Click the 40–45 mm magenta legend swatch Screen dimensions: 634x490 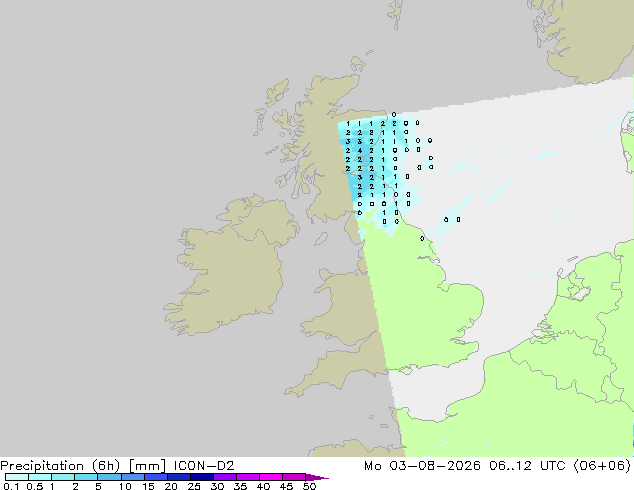click(271, 477)
